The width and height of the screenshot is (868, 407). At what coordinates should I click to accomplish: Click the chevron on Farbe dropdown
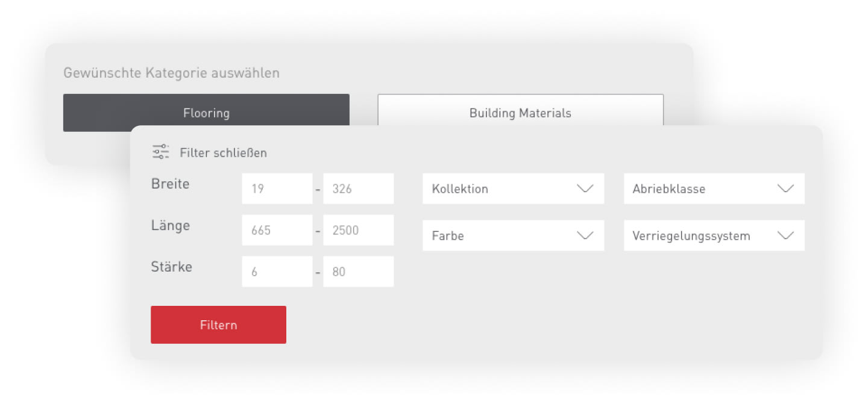(x=585, y=235)
